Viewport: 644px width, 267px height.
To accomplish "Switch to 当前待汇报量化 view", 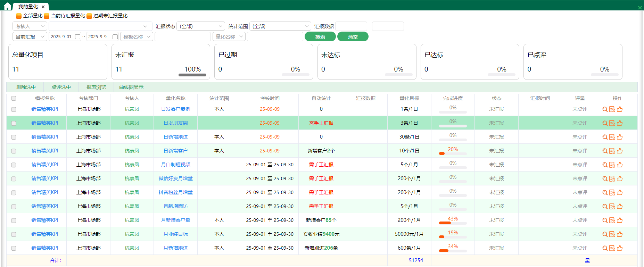I will (x=65, y=16).
